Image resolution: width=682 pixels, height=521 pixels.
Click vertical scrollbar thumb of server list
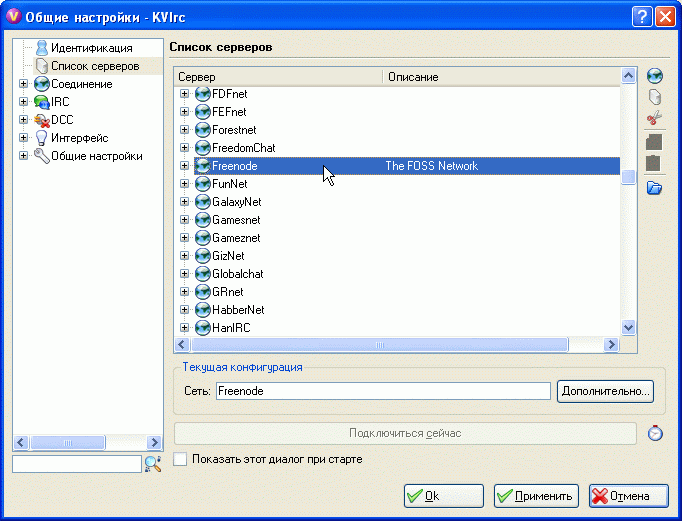point(628,177)
